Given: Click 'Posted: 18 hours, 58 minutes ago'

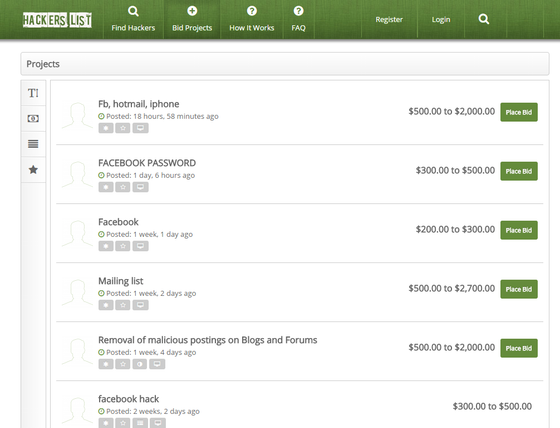Looking at the screenshot, I should tap(162, 116).
